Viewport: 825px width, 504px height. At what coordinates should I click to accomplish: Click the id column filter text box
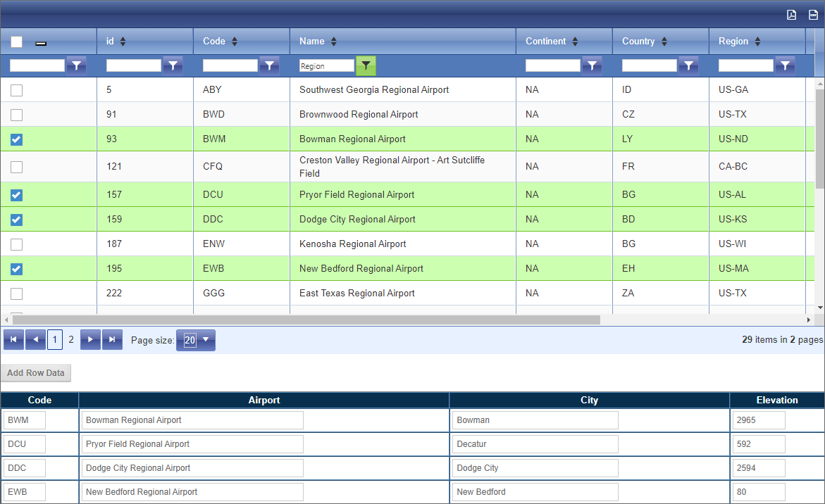134,65
